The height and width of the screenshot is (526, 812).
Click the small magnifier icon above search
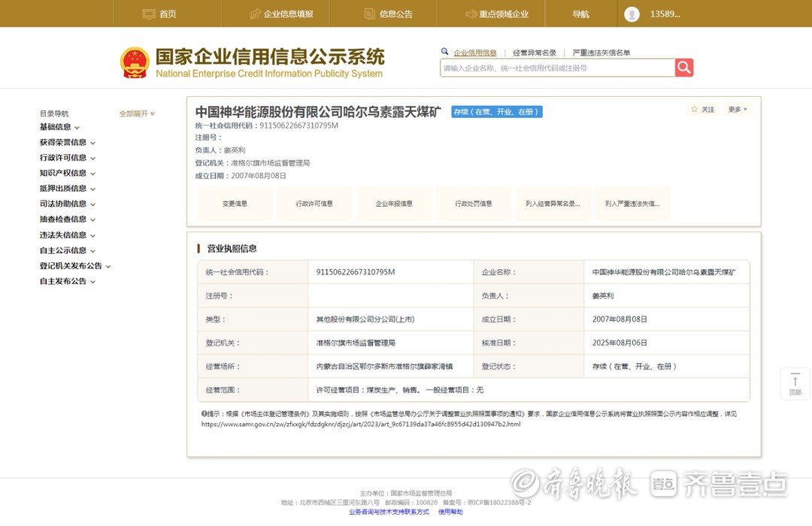444,51
